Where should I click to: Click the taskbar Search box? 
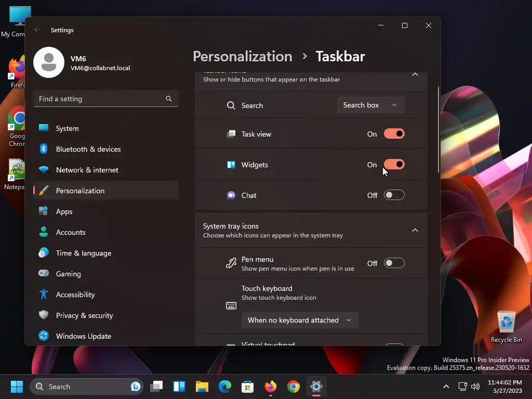pos(87,387)
